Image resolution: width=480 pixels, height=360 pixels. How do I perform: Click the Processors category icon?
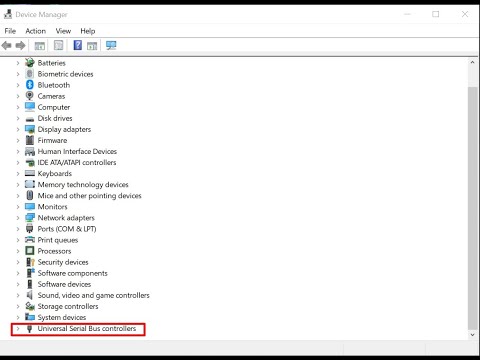[30, 251]
